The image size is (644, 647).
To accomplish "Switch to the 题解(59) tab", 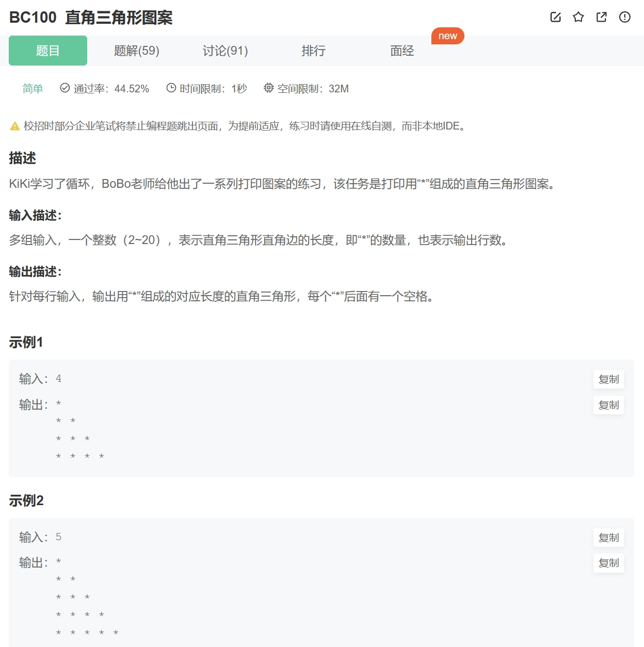I will pos(136,51).
